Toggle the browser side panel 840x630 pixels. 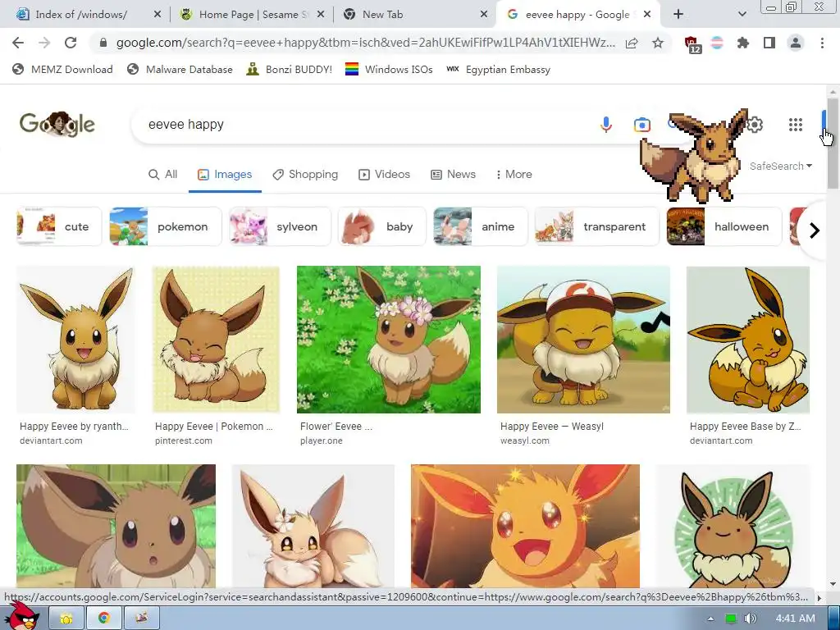click(769, 43)
